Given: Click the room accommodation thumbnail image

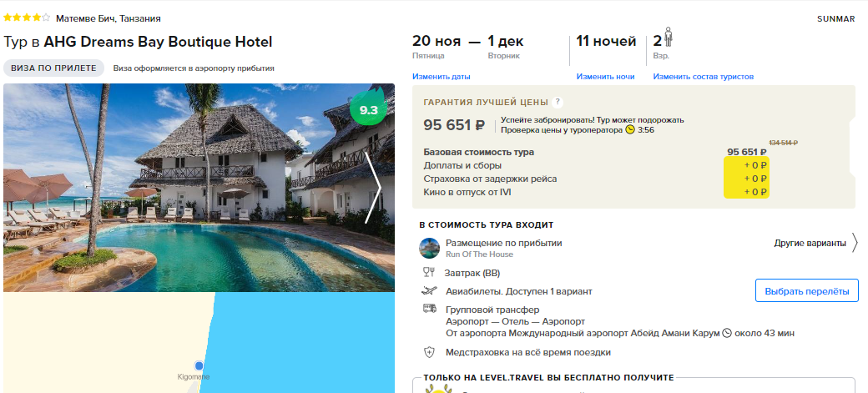Looking at the screenshot, I should pyautogui.click(x=430, y=248).
